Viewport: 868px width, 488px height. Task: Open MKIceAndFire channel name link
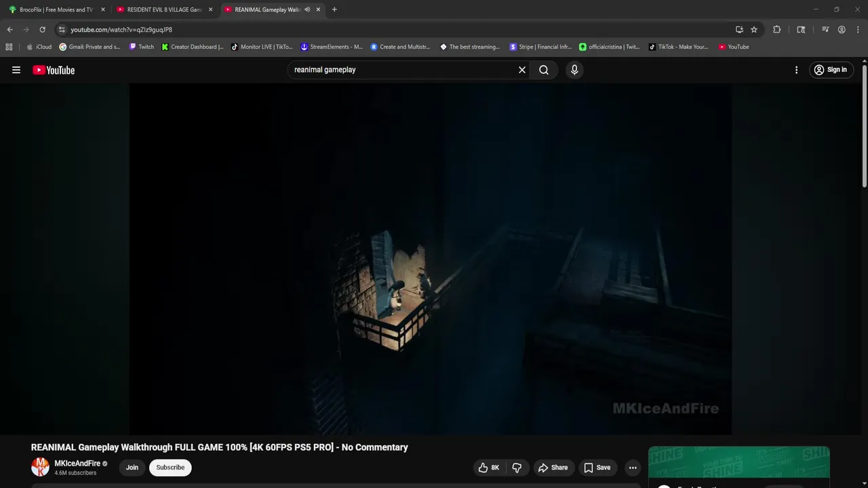point(77,464)
